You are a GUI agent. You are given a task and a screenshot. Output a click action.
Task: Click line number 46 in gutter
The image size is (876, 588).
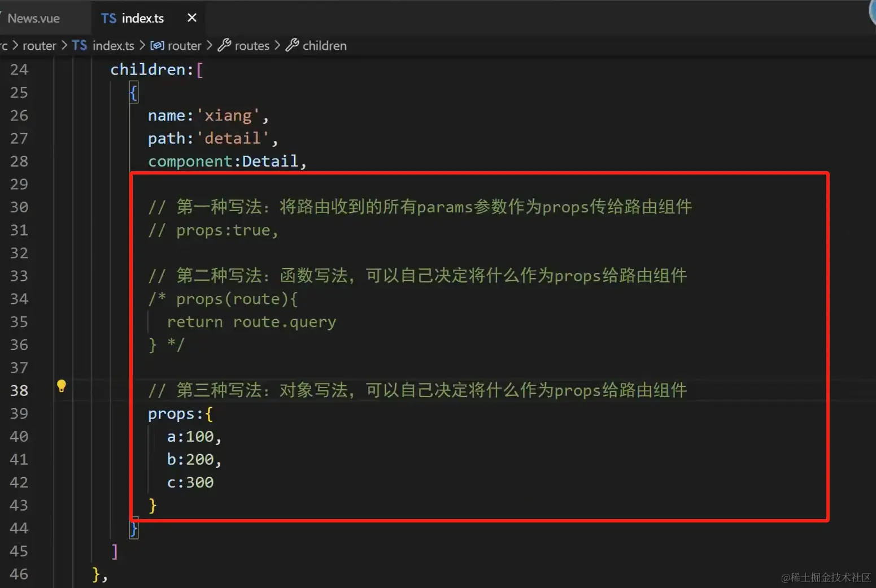coord(19,574)
